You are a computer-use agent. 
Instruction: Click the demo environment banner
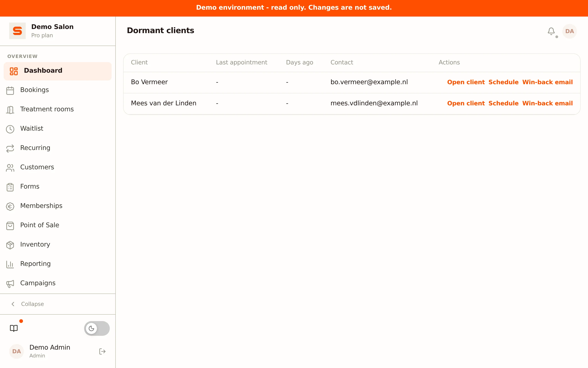click(294, 8)
